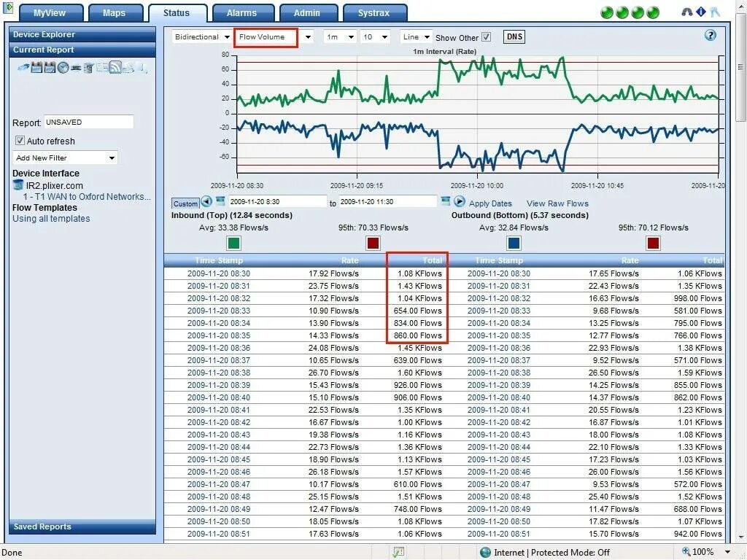Click the green icon at top-left corner

click(x=9, y=7)
